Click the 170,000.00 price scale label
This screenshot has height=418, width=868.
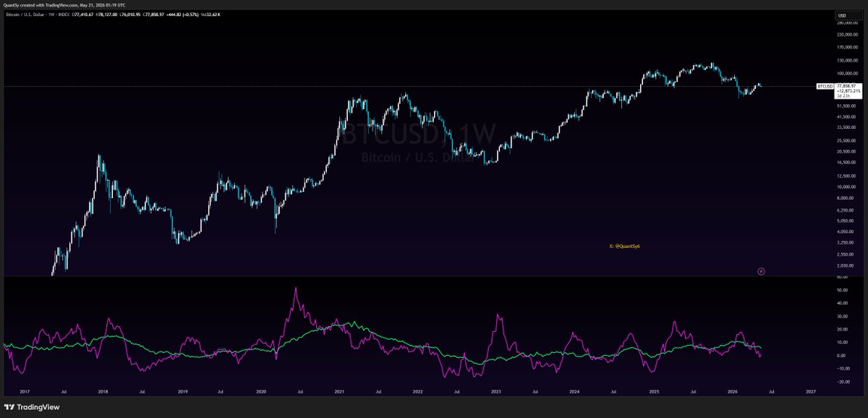click(x=846, y=47)
